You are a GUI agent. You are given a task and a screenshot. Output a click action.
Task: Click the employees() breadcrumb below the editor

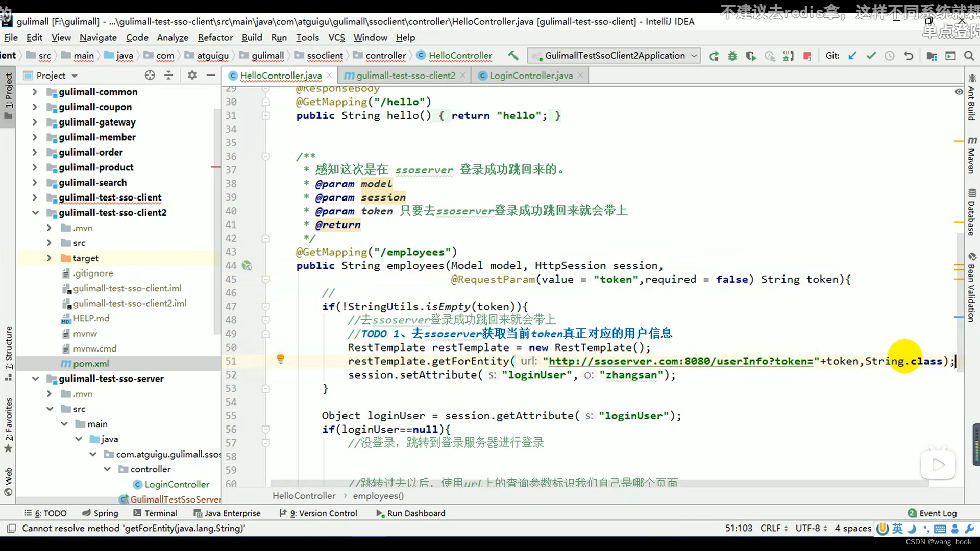(378, 496)
